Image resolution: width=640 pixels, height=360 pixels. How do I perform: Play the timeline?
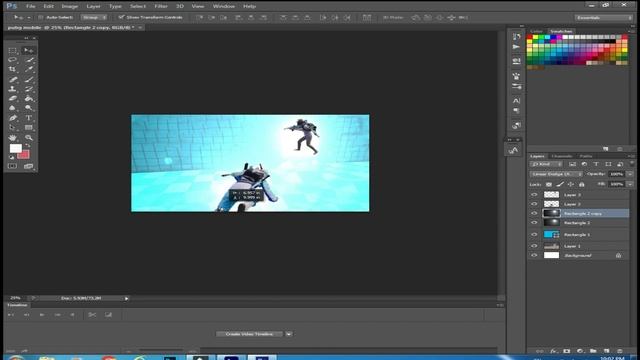[x=42, y=315]
